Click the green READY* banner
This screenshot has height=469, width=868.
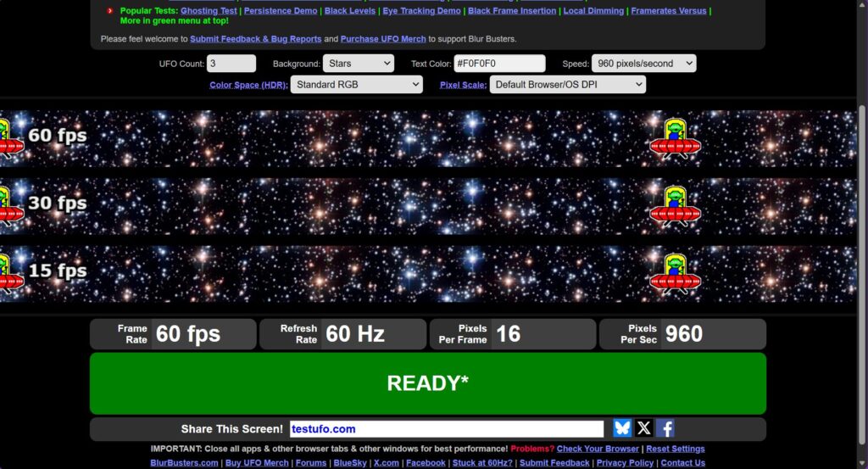428,383
